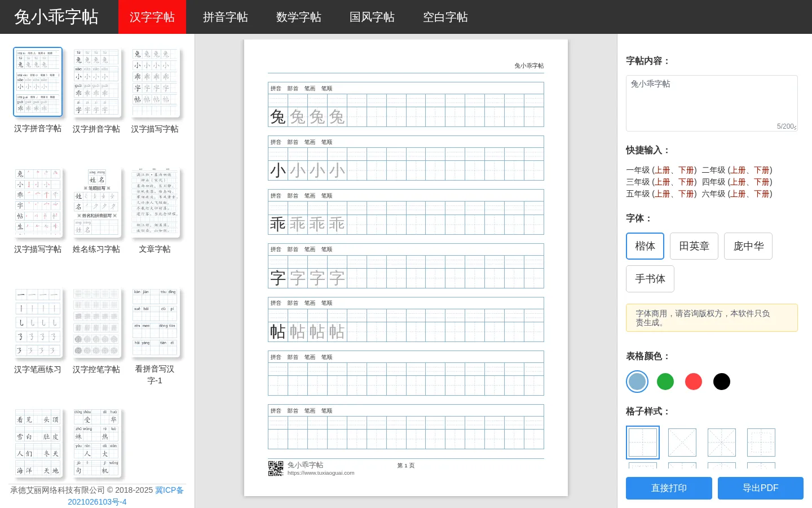The height and width of the screenshot is (508, 812).
Task: Add 六年级 上册 characters
Action: (738, 194)
